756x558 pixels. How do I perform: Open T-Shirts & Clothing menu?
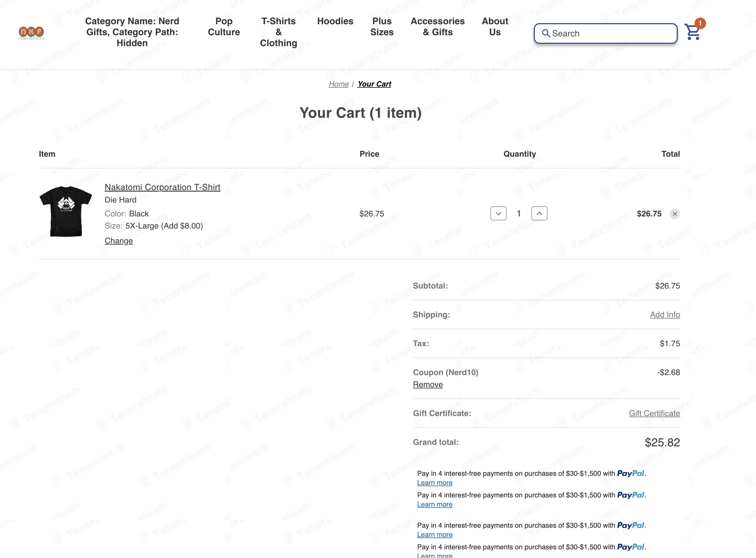(279, 32)
